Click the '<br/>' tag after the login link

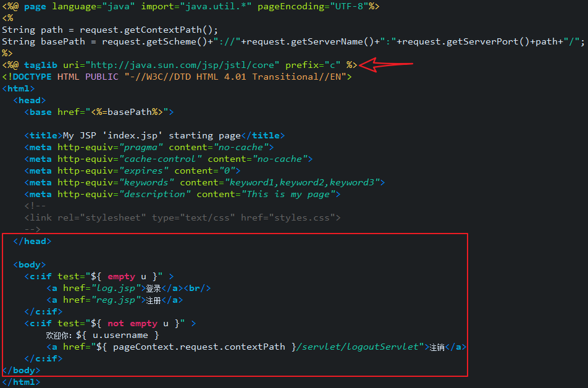click(197, 288)
